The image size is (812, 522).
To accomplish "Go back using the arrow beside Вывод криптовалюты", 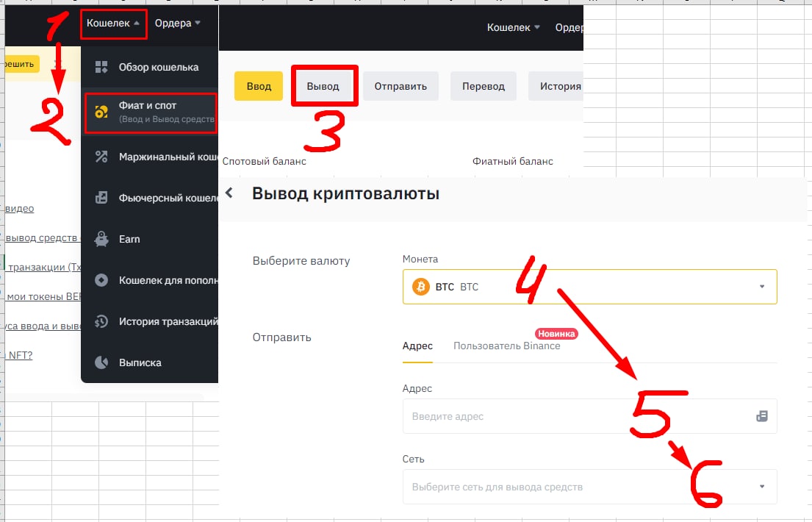I will pos(229,193).
